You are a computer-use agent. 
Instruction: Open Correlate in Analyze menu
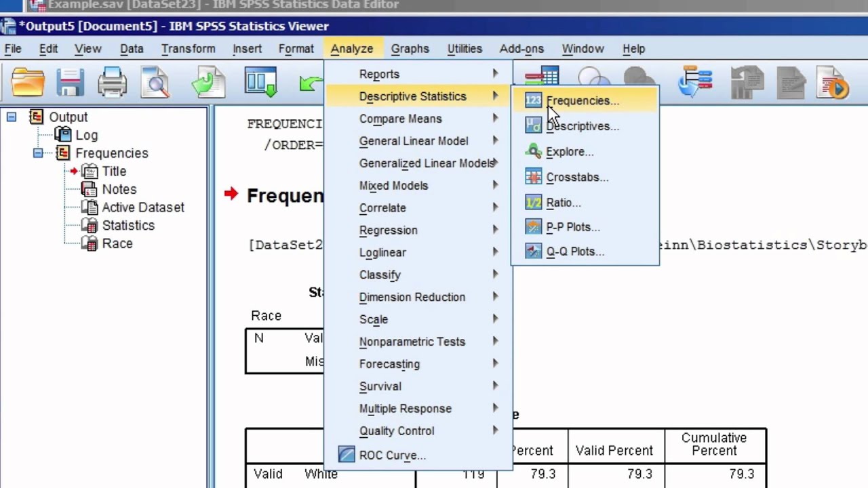[418, 207]
